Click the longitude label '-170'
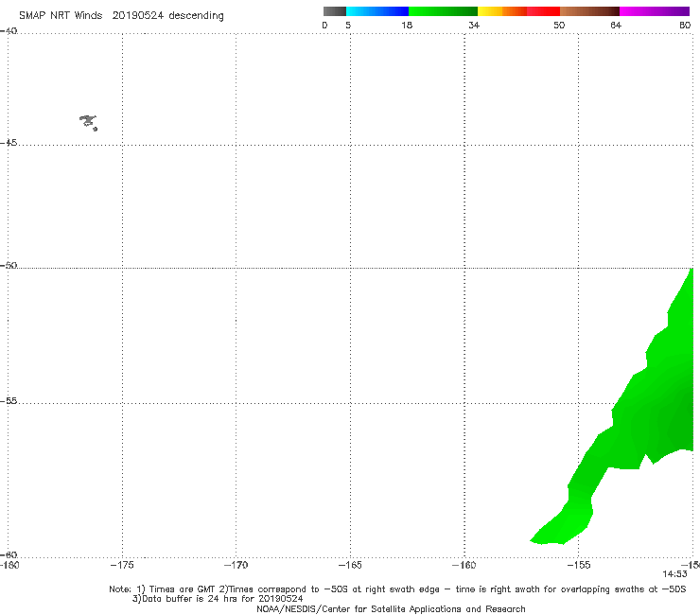This screenshot has width=700, height=615. [x=236, y=565]
